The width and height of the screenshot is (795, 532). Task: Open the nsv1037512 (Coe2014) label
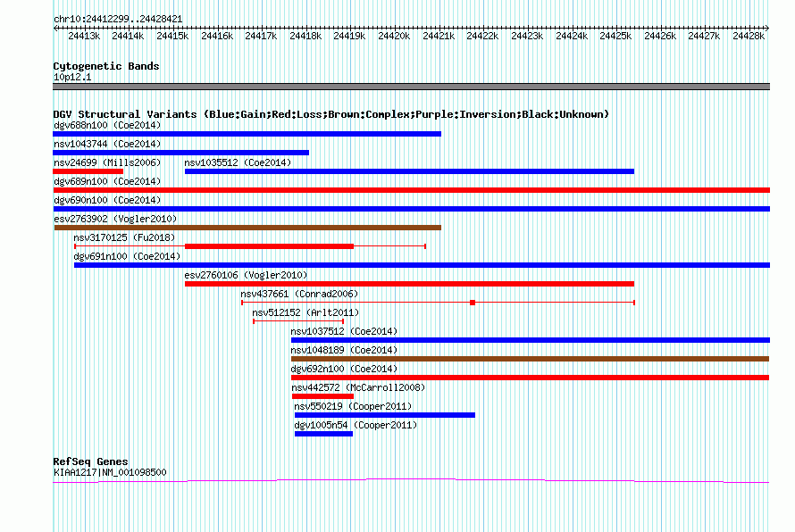tap(344, 331)
